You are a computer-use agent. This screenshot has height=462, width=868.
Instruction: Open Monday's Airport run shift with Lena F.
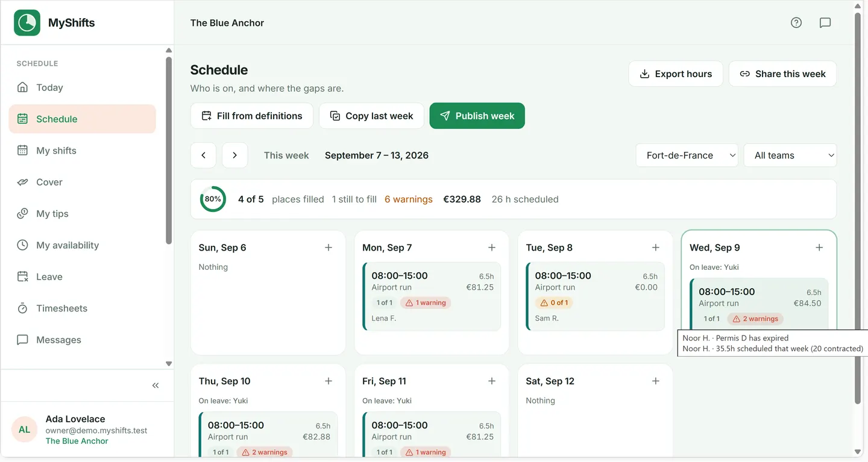[432, 296]
